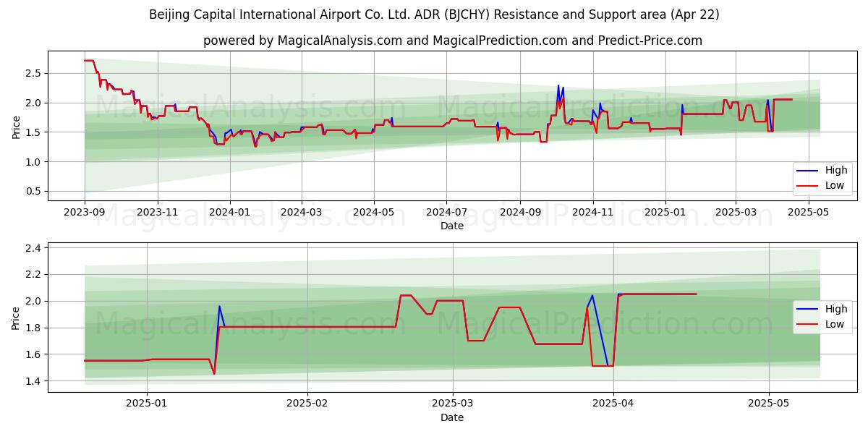Click the blue High peak near 2025-04
This screenshot has height=434, width=868.
[592, 295]
